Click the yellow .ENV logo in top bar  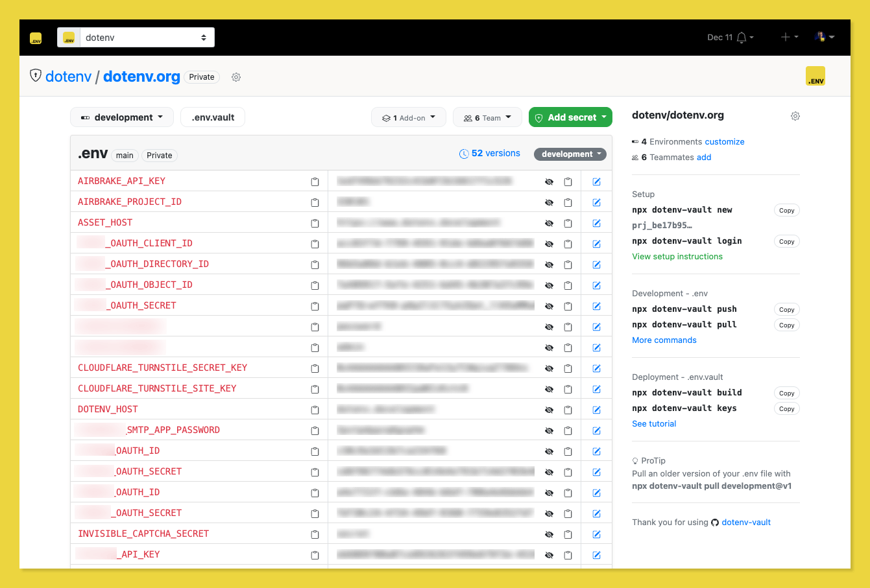coord(36,38)
